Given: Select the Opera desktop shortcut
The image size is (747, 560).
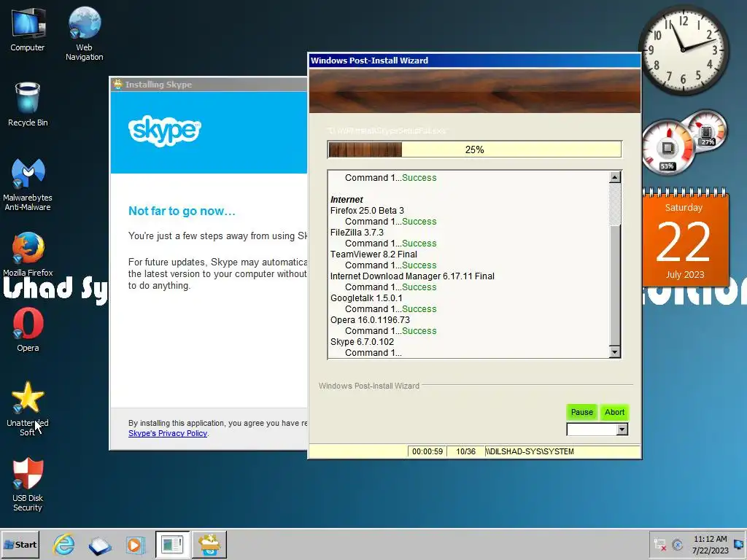Looking at the screenshot, I should [28, 330].
